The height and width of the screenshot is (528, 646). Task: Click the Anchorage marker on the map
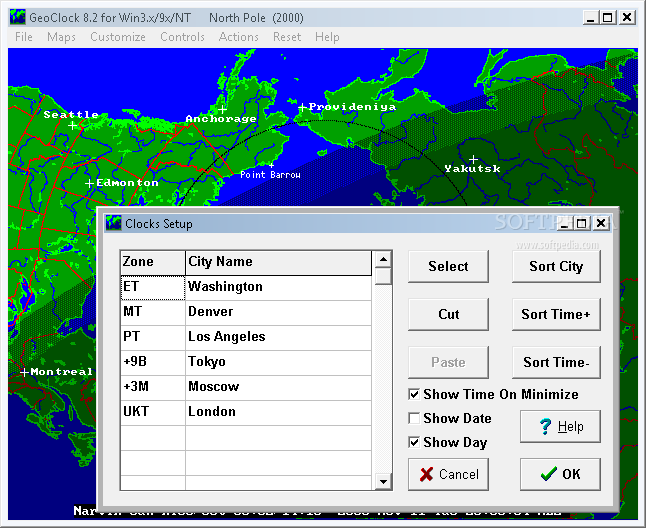click(x=222, y=110)
